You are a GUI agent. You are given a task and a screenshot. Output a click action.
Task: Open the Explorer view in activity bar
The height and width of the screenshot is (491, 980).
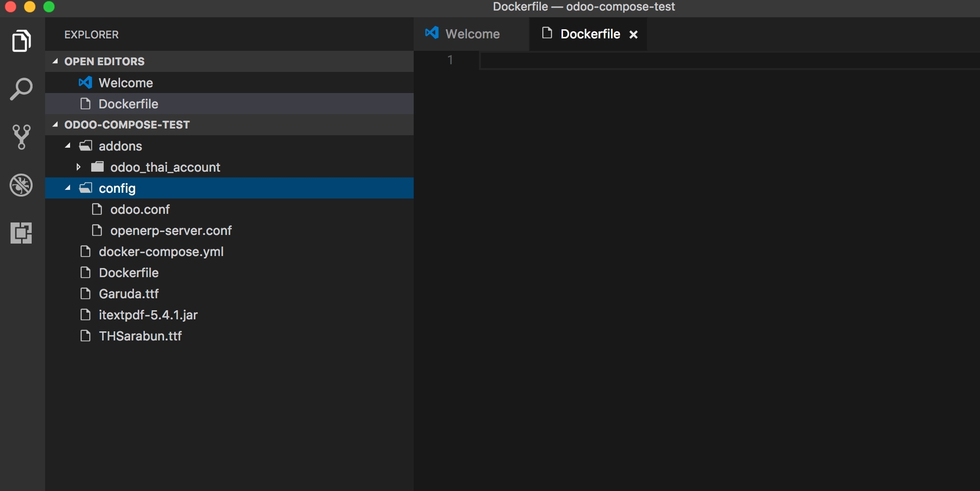click(x=22, y=41)
